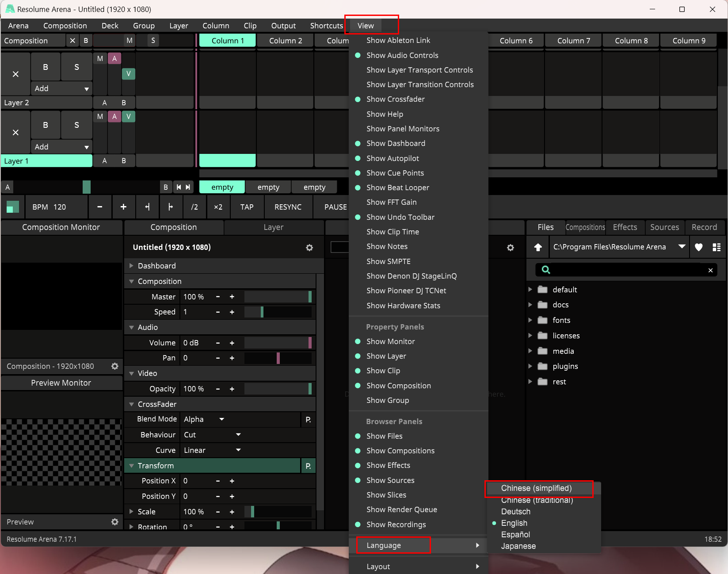The height and width of the screenshot is (574, 728).
Task: Disable Show Crossfader in View menu
Action: [x=395, y=99]
